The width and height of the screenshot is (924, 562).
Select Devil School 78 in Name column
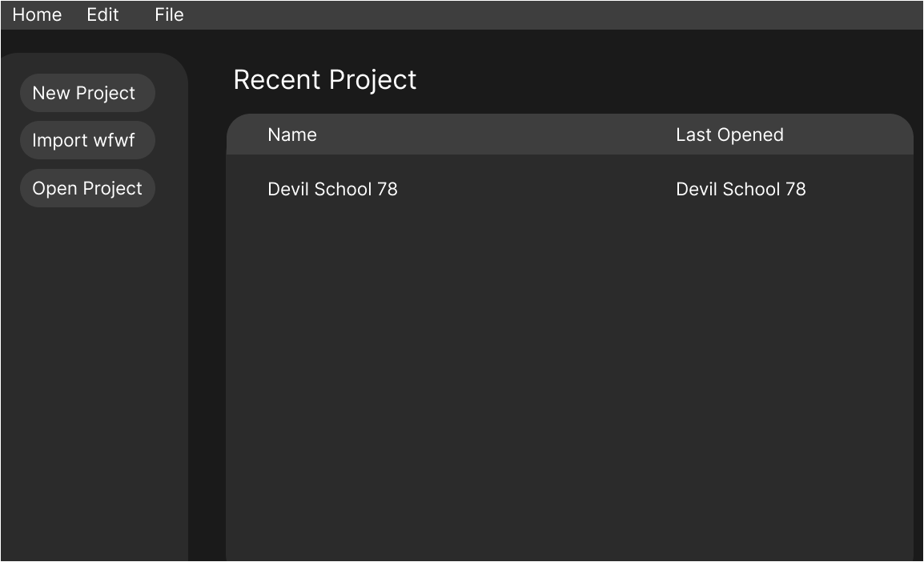(x=332, y=189)
